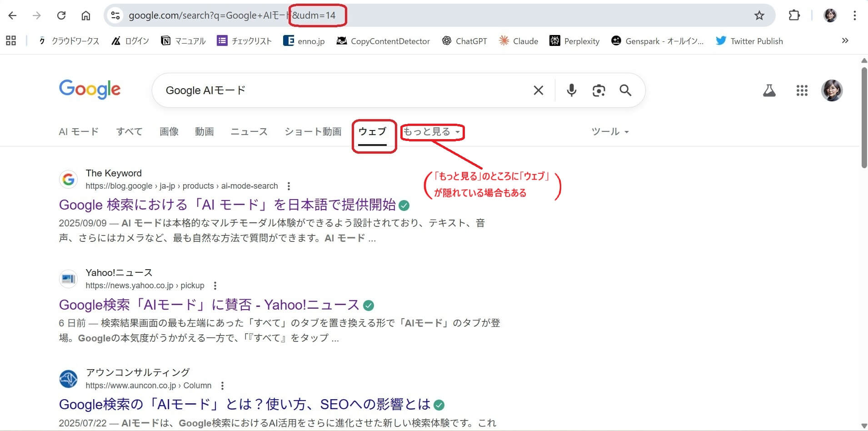Open the ChatGPT bookmark
Viewport: 868px width, 431px height.
point(464,41)
